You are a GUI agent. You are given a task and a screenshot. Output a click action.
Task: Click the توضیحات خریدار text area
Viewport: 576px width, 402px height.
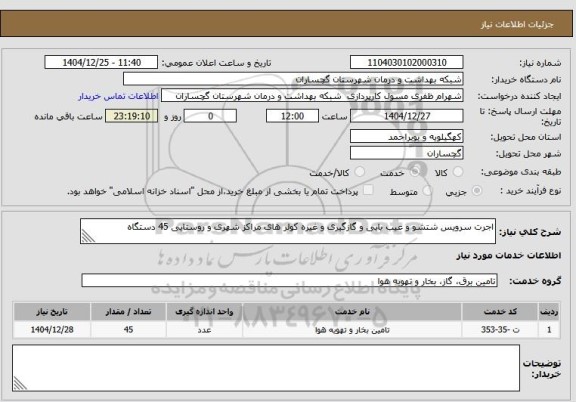click(x=266, y=368)
